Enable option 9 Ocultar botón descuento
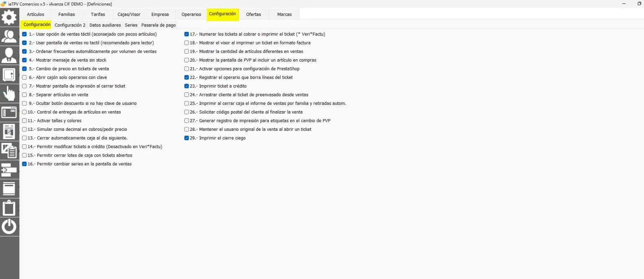Screen dimensions: 644x279 (24, 103)
